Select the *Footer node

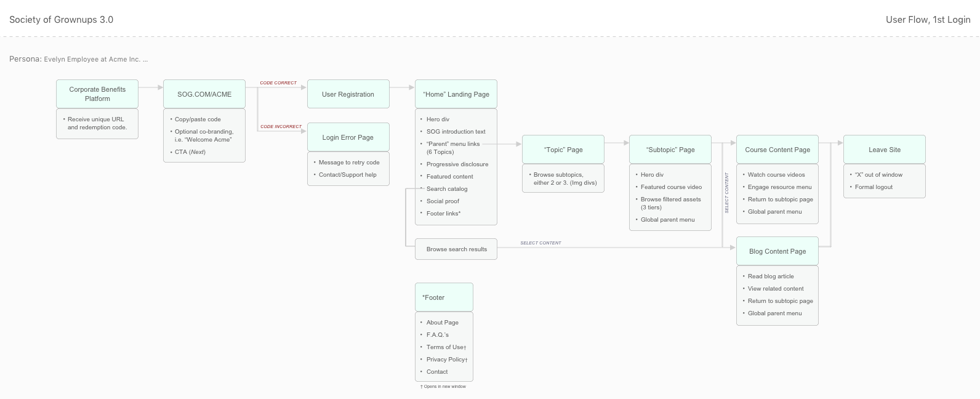coord(444,297)
